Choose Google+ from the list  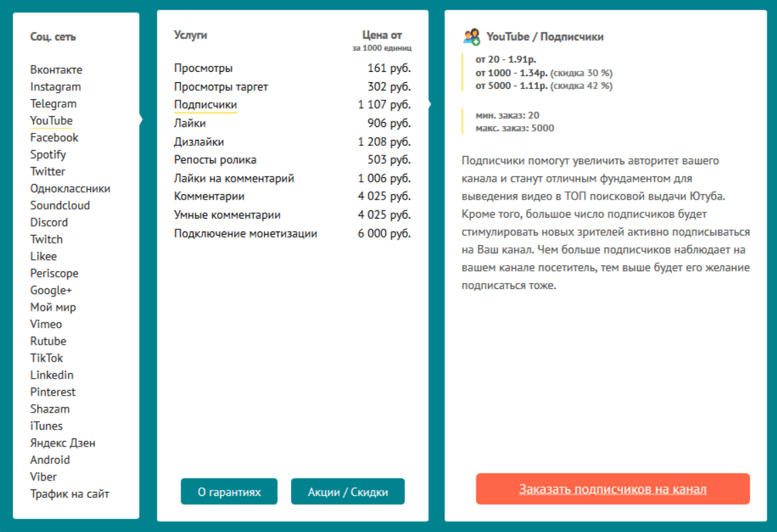50,290
